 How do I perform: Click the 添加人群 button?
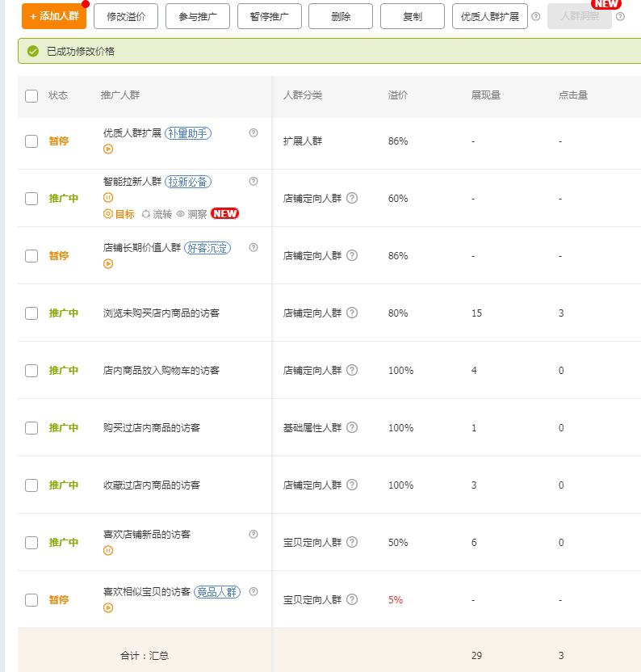tap(54, 16)
